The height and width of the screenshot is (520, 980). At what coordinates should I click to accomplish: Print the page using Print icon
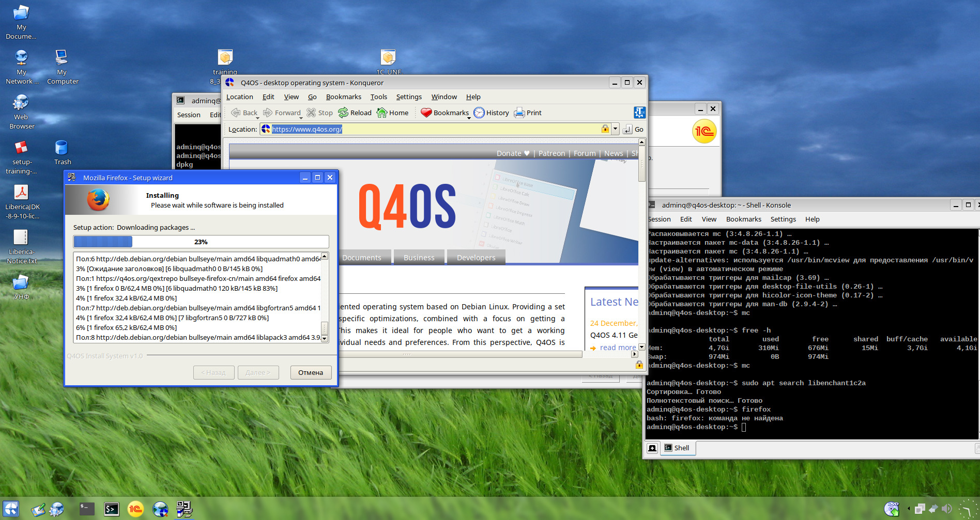pyautogui.click(x=519, y=113)
